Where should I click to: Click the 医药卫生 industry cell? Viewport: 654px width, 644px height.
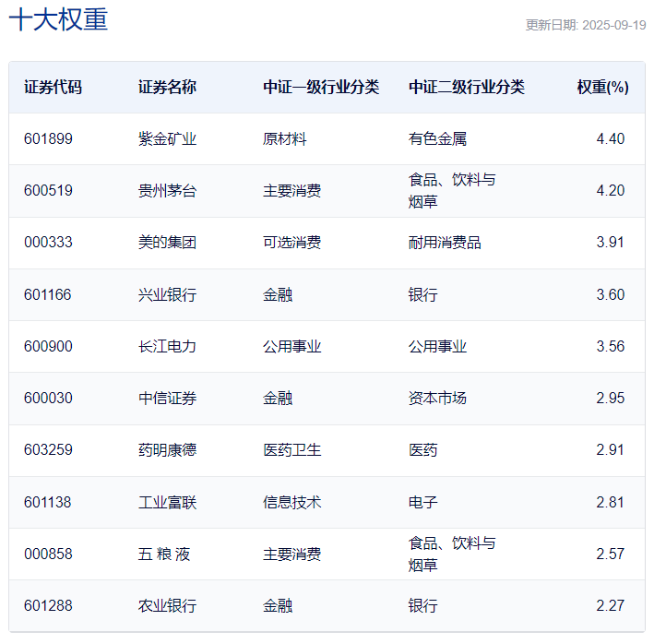pos(292,450)
